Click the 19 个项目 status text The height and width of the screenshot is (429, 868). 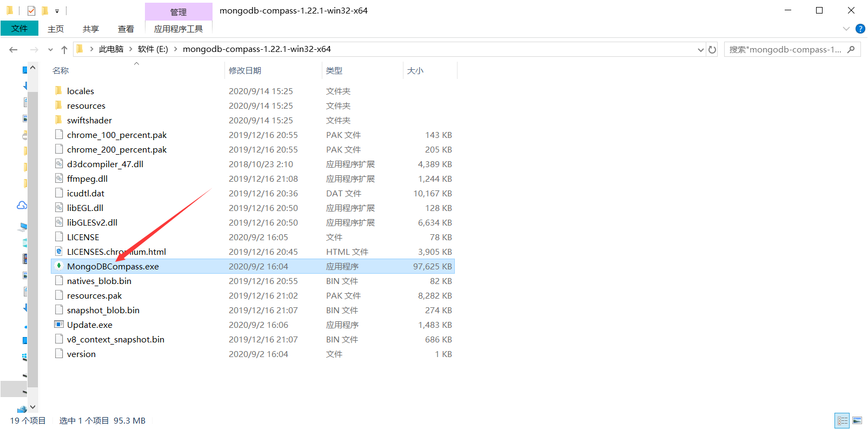pyautogui.click(x=28, y=421)
